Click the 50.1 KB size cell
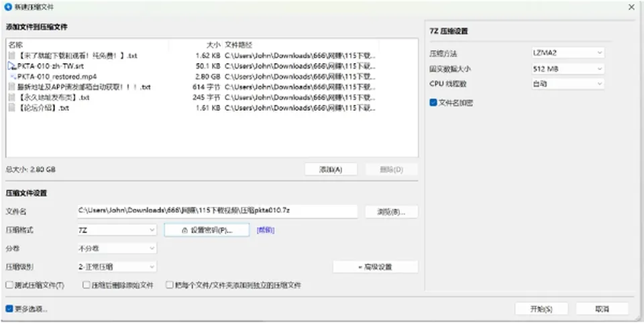Viewport: 644px width, 323px height. 207,66
